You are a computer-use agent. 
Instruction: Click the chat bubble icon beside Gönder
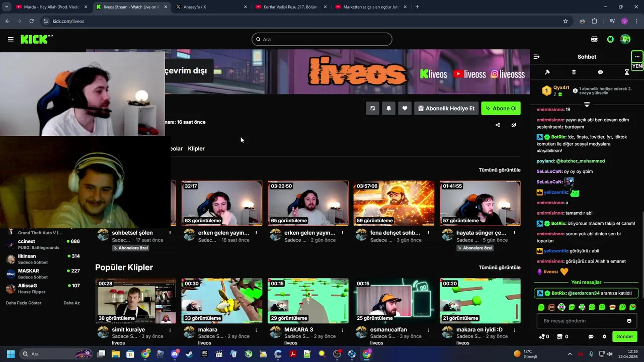[591, 337]
